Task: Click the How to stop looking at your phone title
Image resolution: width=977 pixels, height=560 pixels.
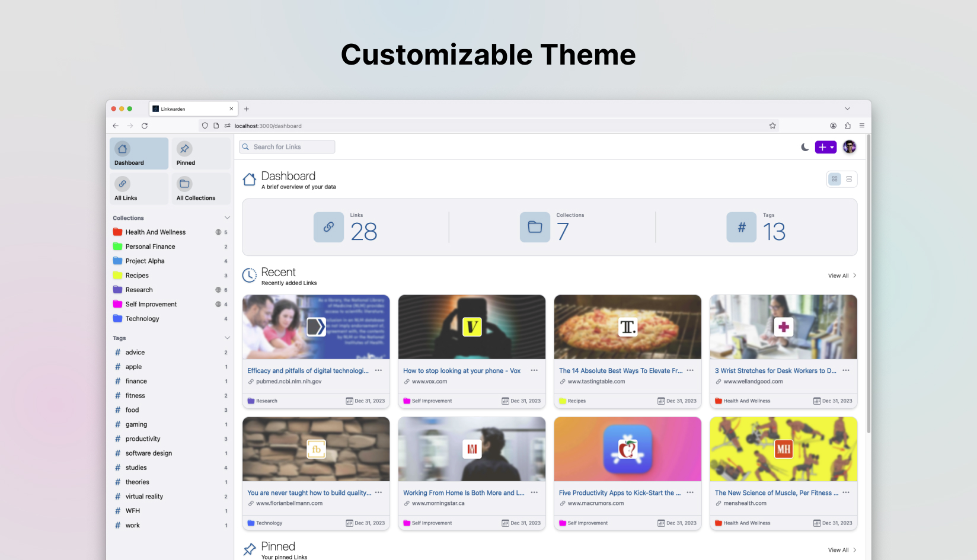Action: click(x=462, y=371)
